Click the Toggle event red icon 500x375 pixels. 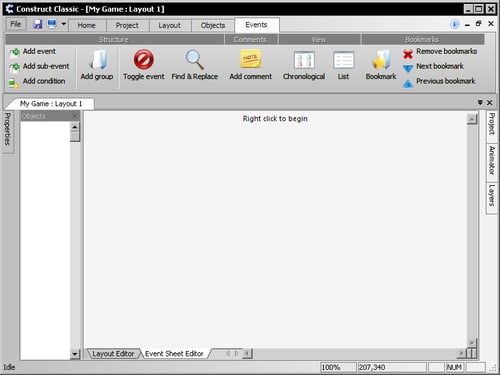[x=144, y=59]
